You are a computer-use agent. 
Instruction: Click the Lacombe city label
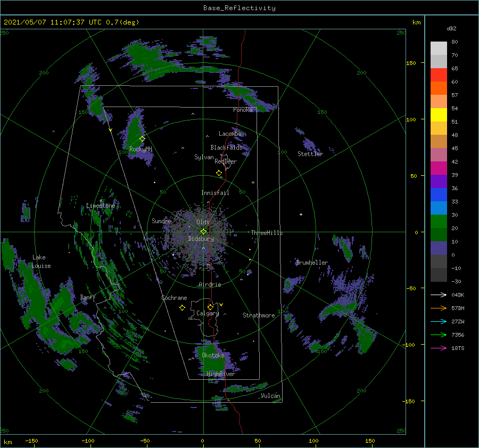click(230, 134)
